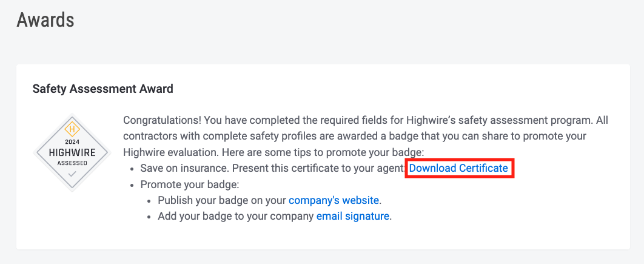Click the Awards page heading
The height and width of the screenshot is (264, 644).
[x=45, y=20]
